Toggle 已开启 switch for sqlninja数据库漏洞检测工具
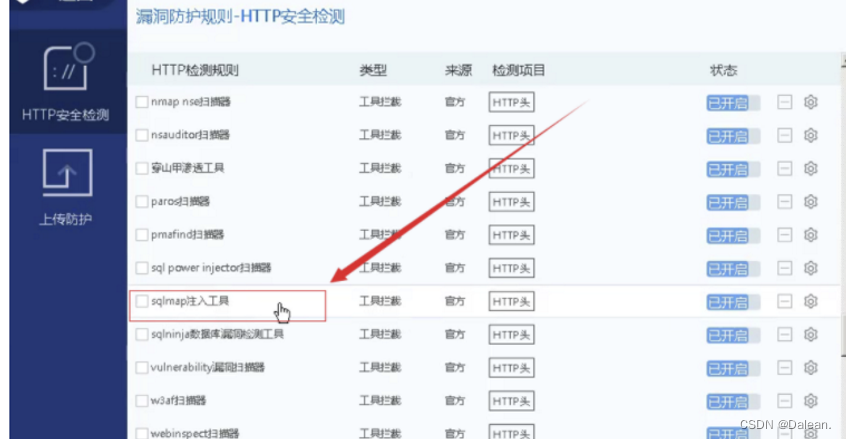Image resolution: width=846 pixels, height=439 pixels. [x=733, y=335]
